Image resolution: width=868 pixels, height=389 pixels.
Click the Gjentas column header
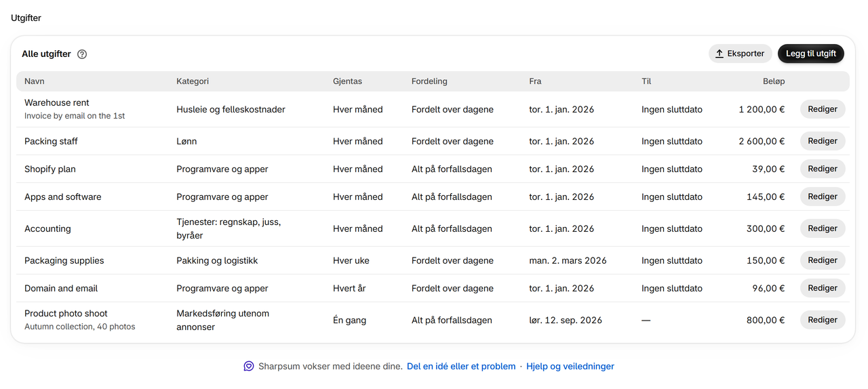(347, 81)
